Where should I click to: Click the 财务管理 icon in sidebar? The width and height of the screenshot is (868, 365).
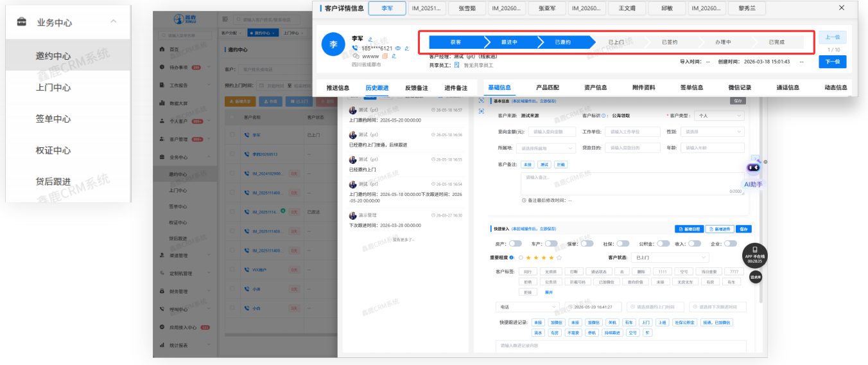point(162,291)
